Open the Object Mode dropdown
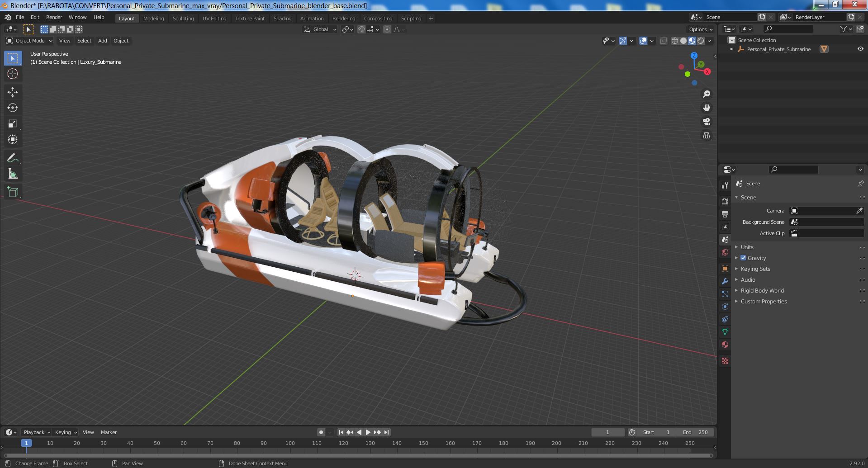Viewport: 868px width, 468px height. 29,41
